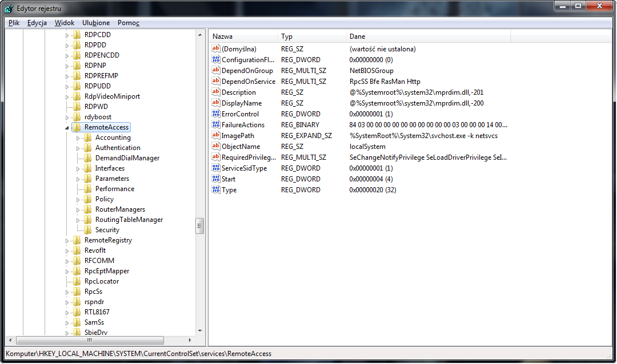Open the Widok menu
The width and height of the screenshot is (617, 364).
click(x=65, y=23)
